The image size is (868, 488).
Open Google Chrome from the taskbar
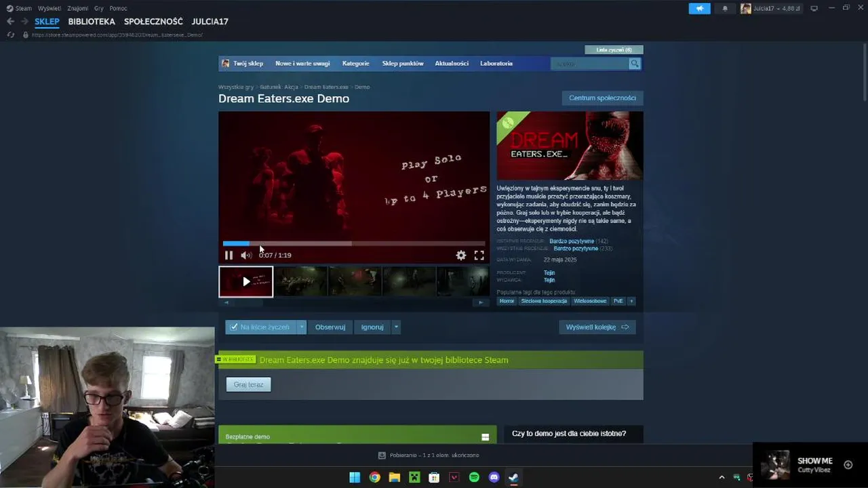tap(374, 477)
